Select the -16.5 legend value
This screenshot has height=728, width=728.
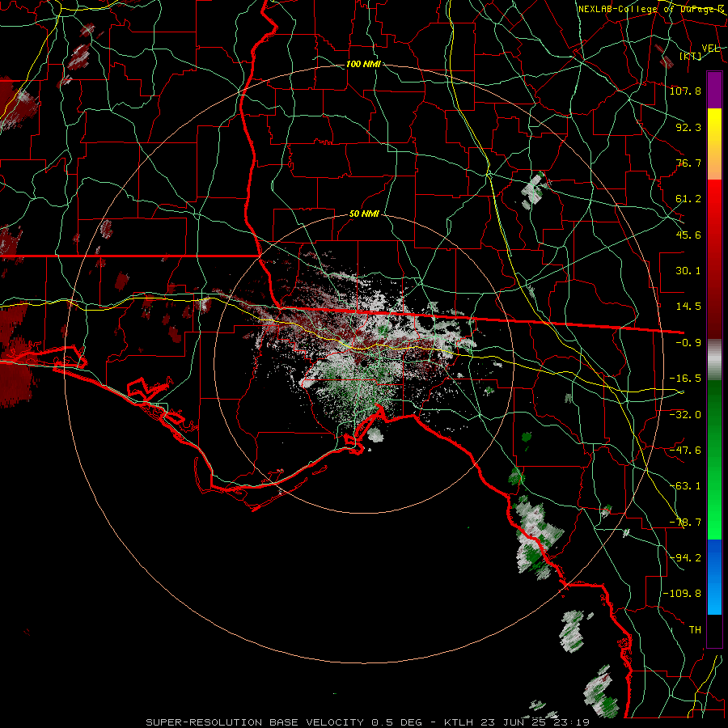pos(685,379)
